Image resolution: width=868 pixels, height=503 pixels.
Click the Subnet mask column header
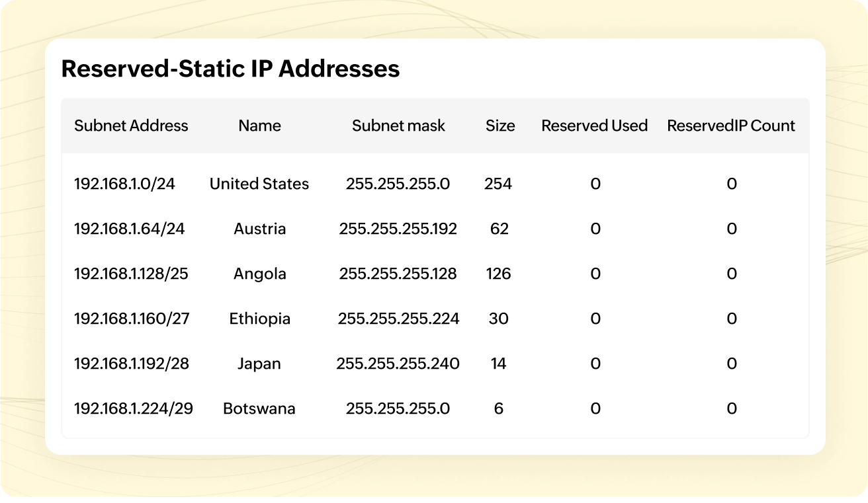point(398,126)
